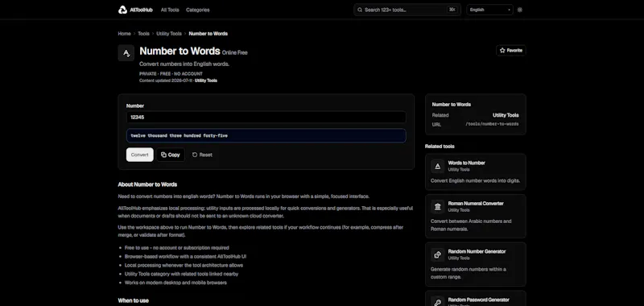Click the Convert button
The height and width of the screenshot is (306, 644).
(x=139, y=155)
